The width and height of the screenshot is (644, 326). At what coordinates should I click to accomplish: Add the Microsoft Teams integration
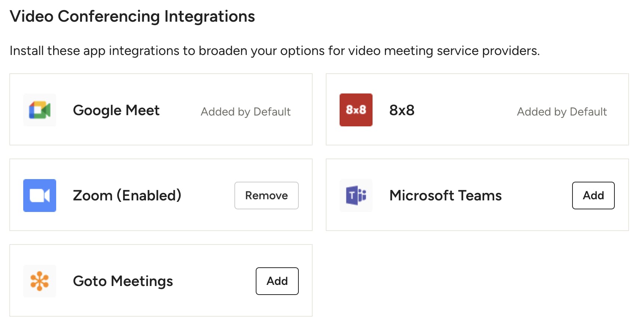point(593,196)
